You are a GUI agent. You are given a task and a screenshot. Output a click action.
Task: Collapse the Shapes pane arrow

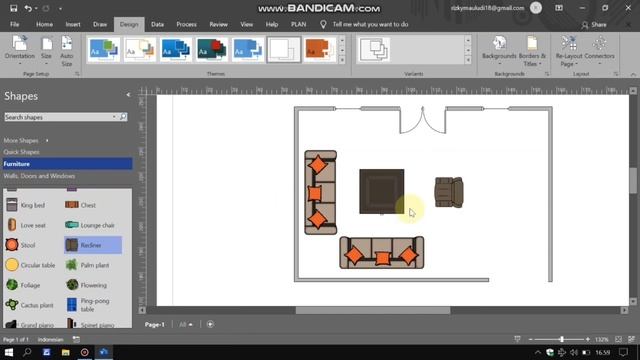128,95
